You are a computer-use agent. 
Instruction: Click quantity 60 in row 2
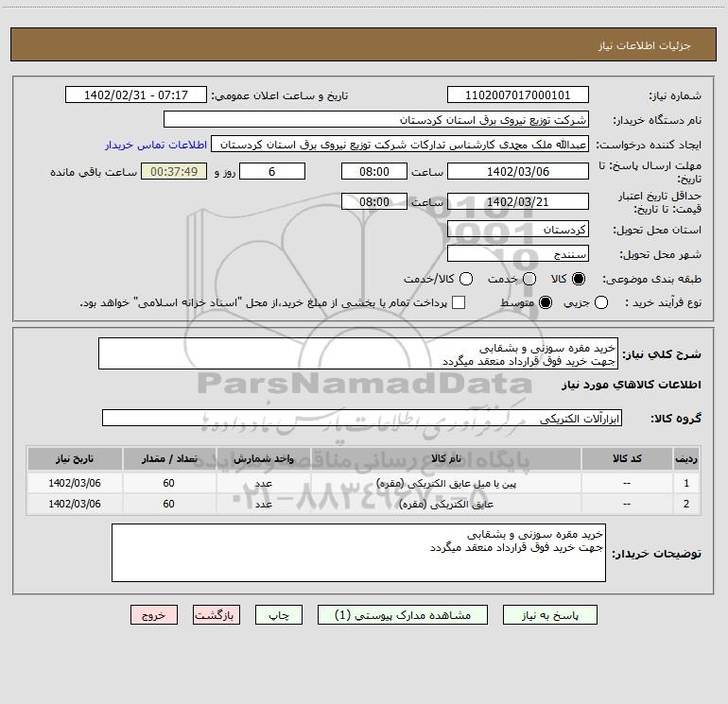point(168,504)
